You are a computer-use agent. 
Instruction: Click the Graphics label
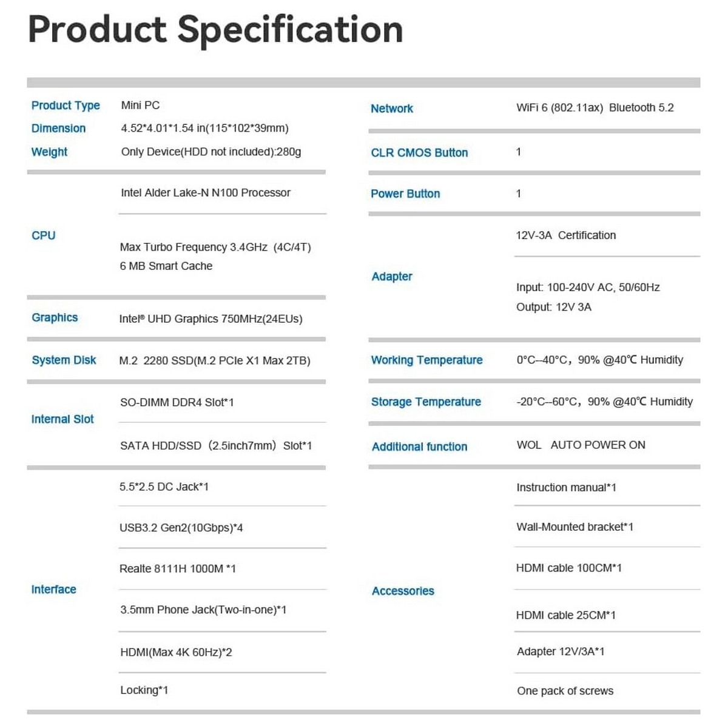55,318
